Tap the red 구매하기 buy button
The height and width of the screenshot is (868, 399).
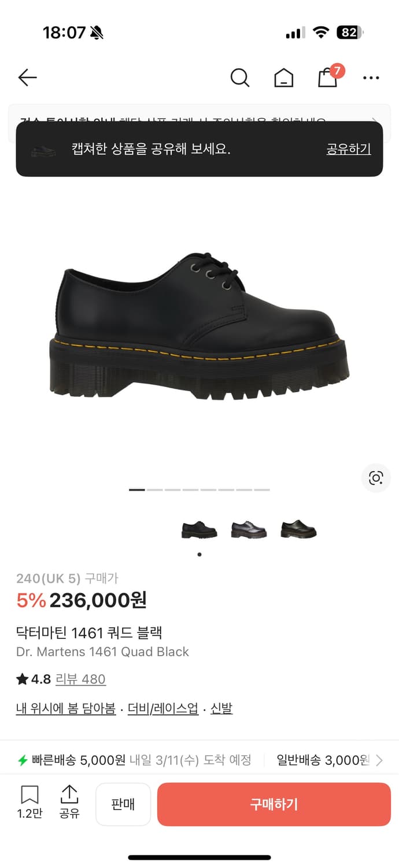tap(274, 804)
